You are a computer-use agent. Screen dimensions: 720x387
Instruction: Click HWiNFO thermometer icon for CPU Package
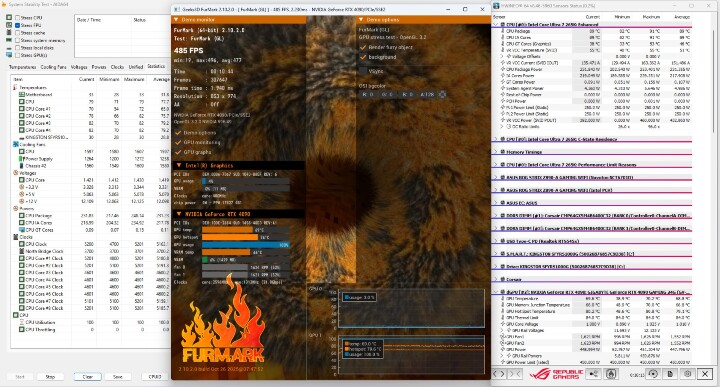(x=503, y=31)
